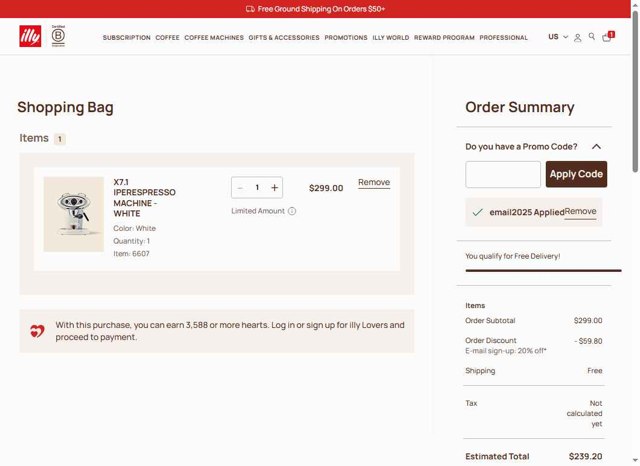Open the illy World menu
The height and width of the screenshot is (466, 640).
391,38
